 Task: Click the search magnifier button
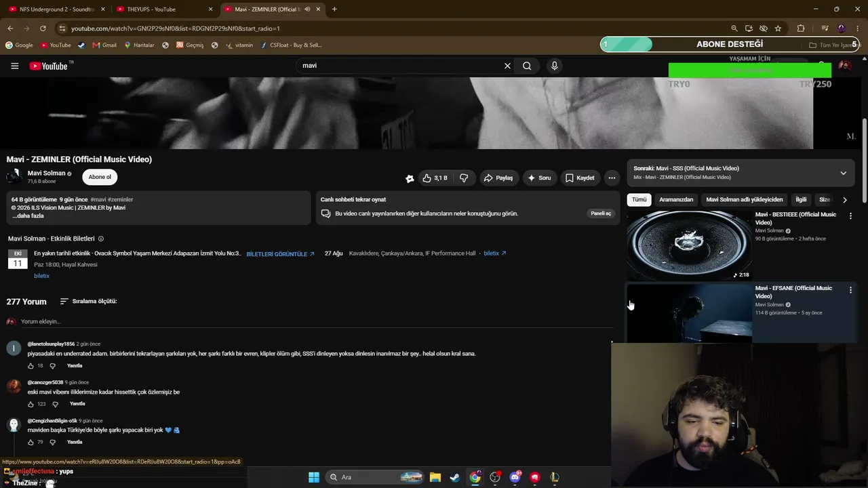click(x=527, y=66)
